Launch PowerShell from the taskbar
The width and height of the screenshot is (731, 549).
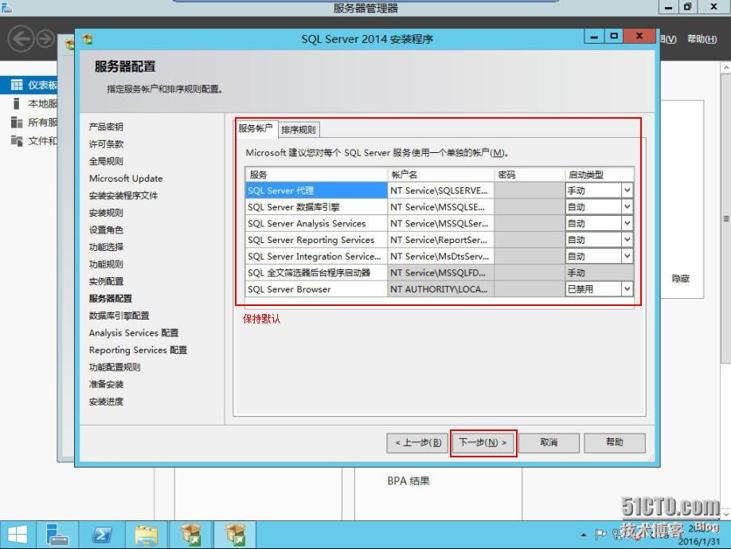[x=102, y=535]
